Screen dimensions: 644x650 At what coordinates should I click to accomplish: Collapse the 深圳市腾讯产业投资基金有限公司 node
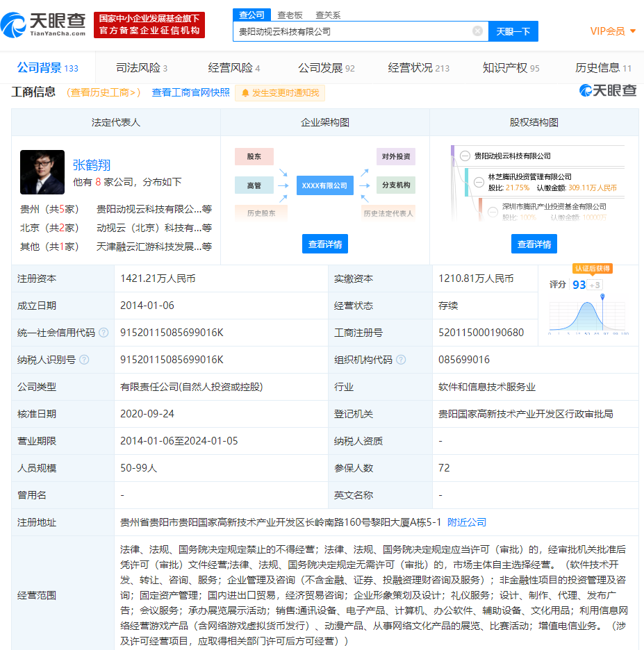pyautogui.click(x=493, y=211)
